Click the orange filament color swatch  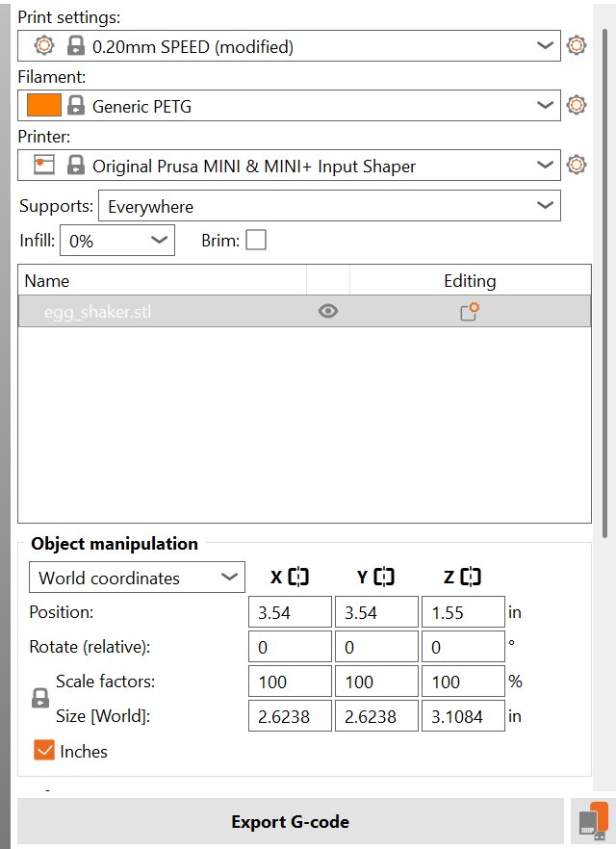[x=44, y=105]
